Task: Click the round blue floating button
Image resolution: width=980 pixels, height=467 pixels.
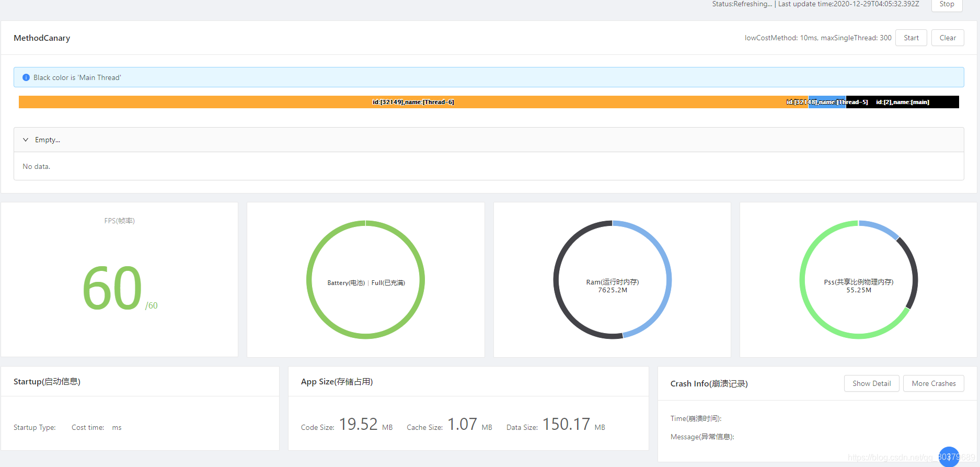Action: (949, 457)
